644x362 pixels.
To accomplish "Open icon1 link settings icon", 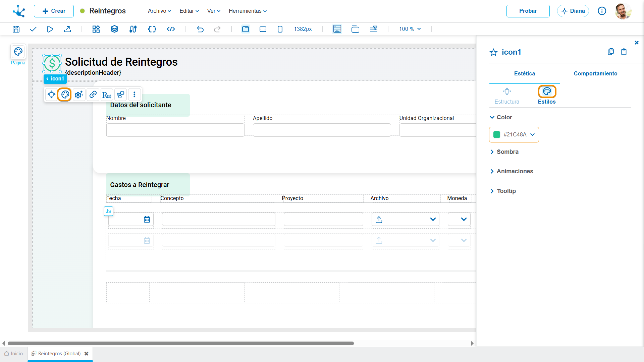I will (x=93, y=95).
